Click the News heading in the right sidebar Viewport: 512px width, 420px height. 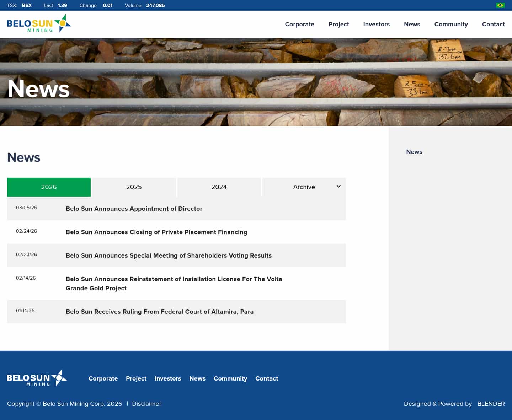click(414, 152)
